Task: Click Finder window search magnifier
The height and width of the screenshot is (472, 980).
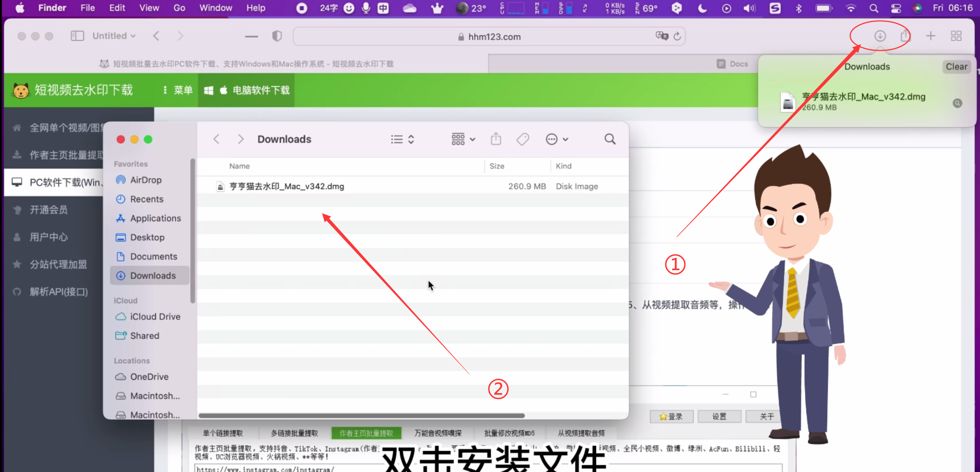Action: [610, 139]
